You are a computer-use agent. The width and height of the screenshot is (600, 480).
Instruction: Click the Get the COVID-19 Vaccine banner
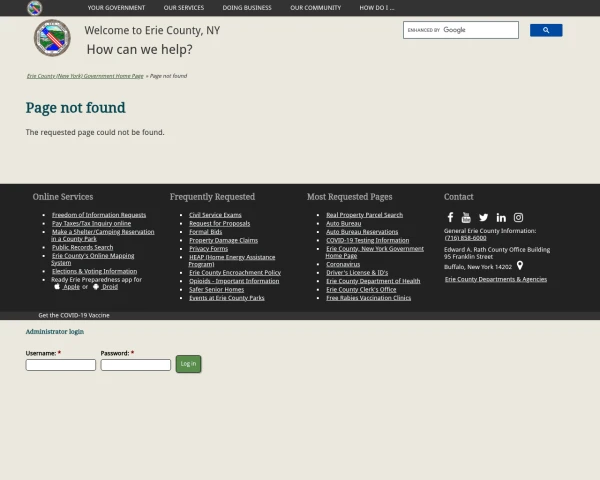74,315
